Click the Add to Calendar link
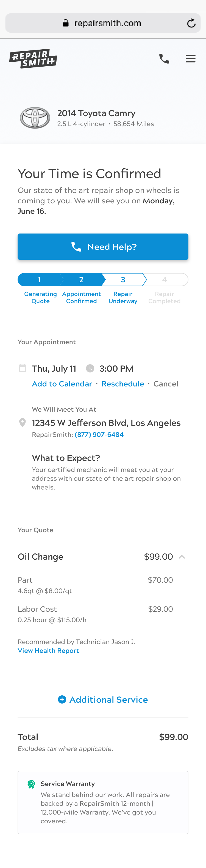Viewport: 206px width, 868px height. tap(62, 384)
